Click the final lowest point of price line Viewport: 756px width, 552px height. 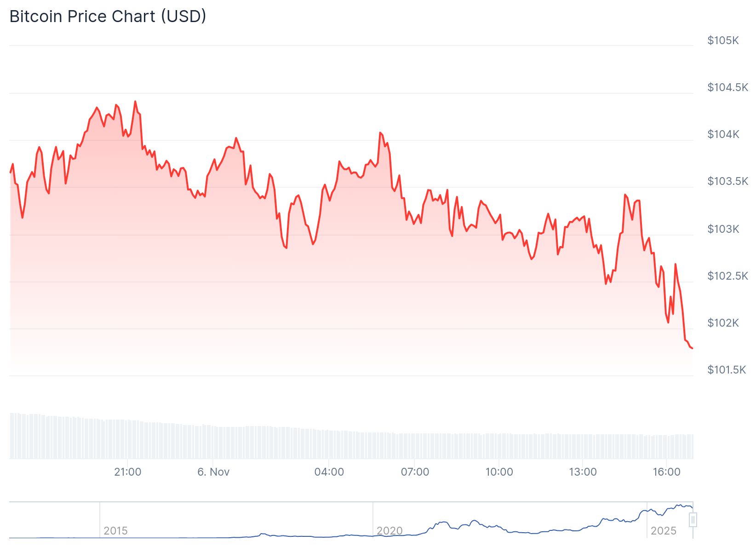(x=692, y=348)
